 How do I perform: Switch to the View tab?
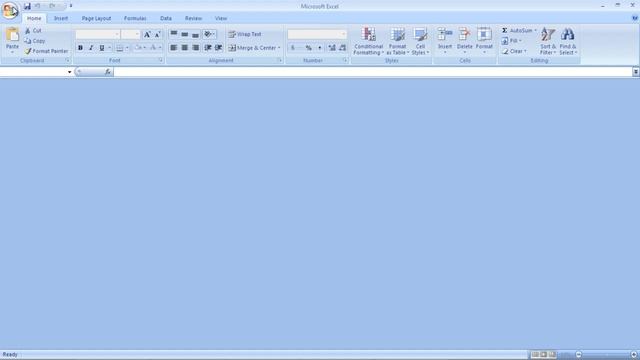point(221,18)
